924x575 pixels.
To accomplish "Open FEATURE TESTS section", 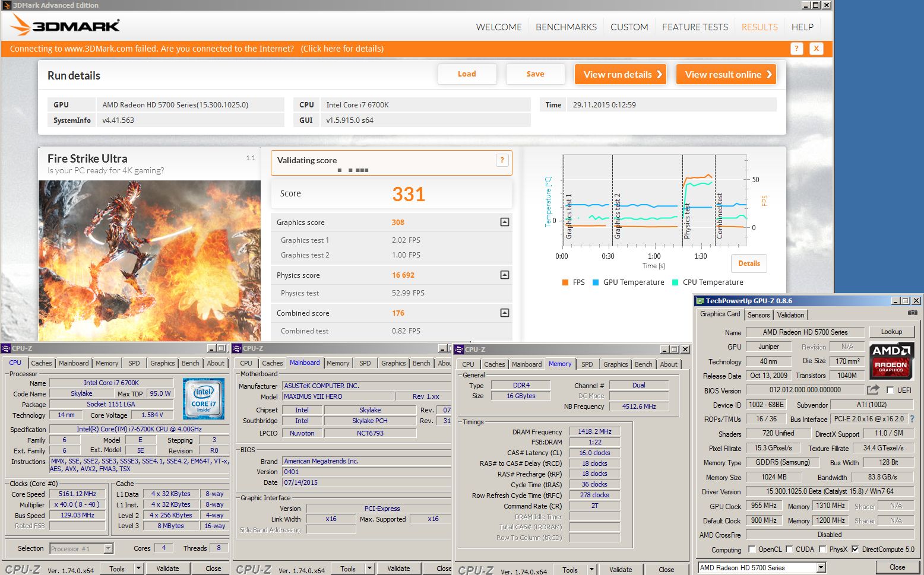I will [695, 27].
